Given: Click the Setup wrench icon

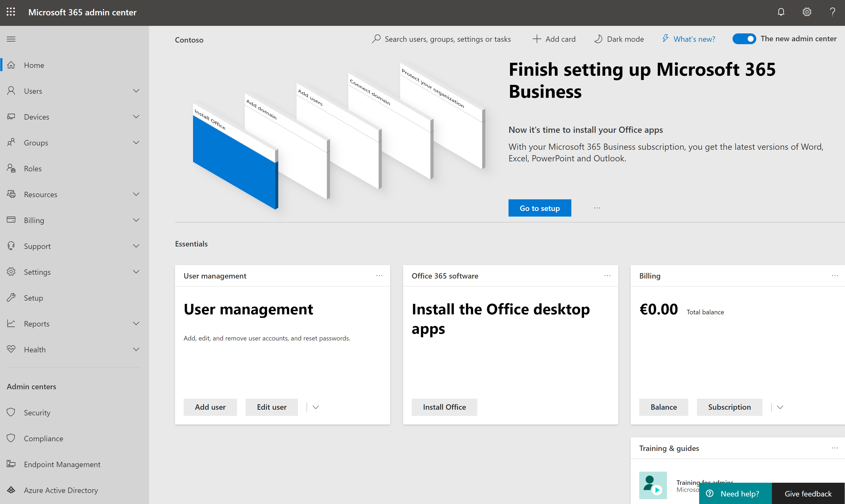Looking at the screenshot, I should [x=11, y=297].
